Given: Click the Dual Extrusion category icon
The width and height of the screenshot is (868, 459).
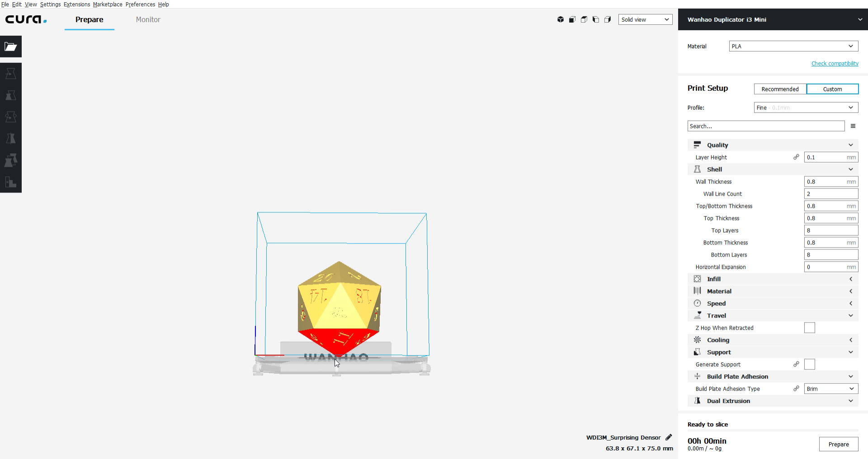Looking at the screenshot, I should (697, 401).
